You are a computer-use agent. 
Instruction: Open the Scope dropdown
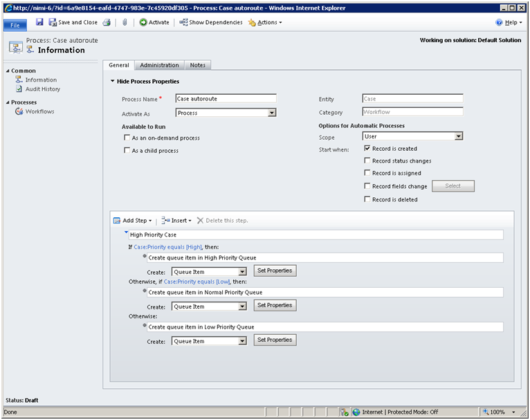(458, 136)
